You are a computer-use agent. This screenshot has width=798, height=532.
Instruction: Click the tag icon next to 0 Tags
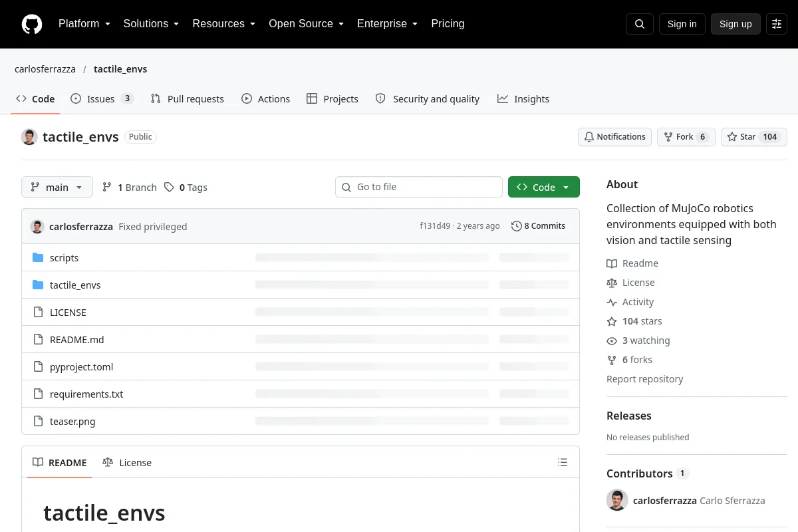tap(170, 188)
